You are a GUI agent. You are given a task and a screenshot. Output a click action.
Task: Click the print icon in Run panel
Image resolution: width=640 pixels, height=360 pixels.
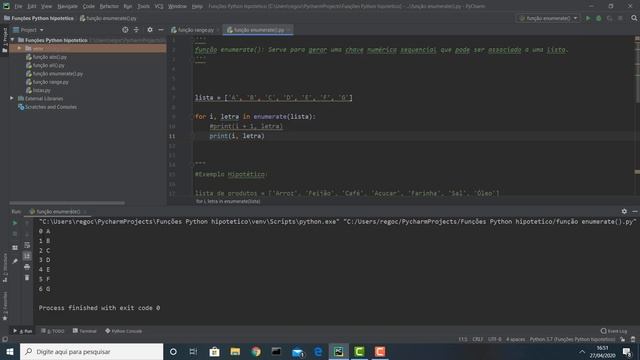tap(27, 267)
